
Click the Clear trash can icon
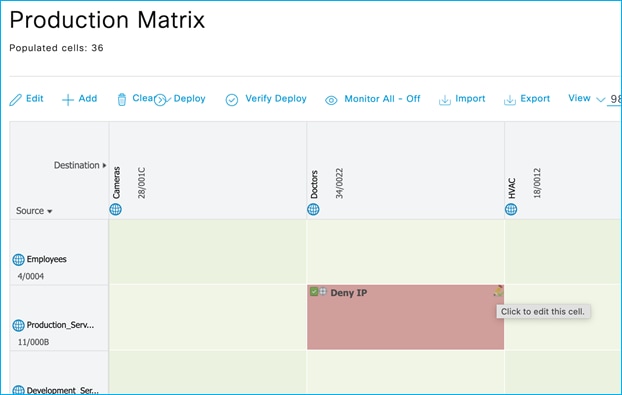[x=122, y=100]
